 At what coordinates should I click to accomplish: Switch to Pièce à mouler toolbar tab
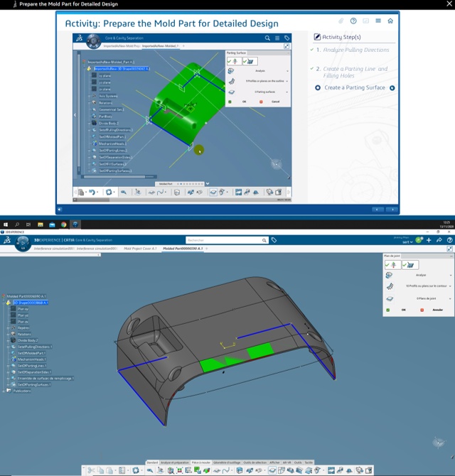201,463
